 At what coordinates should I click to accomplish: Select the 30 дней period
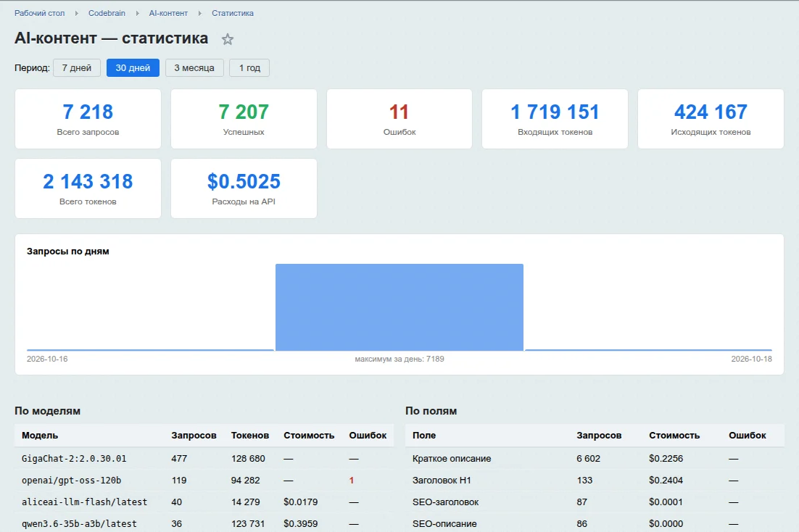click(x=133, y=68)
